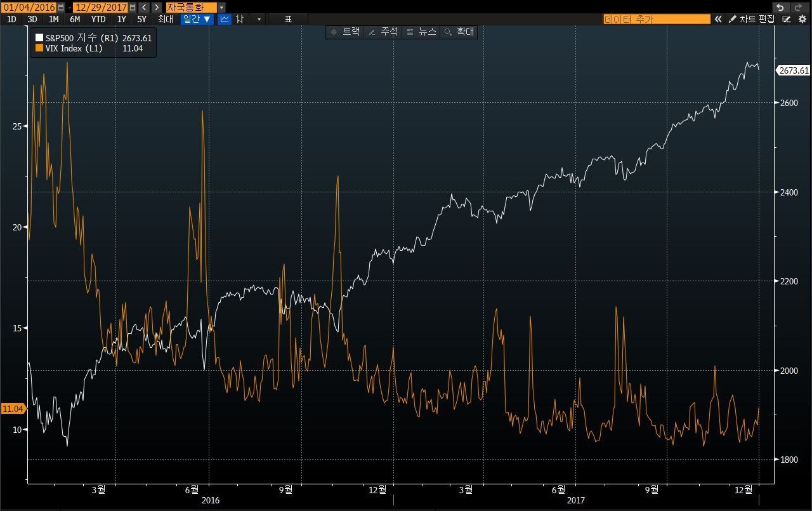812x511 pixels.
Task: Set range to 5Y
Action: point(141,19)
